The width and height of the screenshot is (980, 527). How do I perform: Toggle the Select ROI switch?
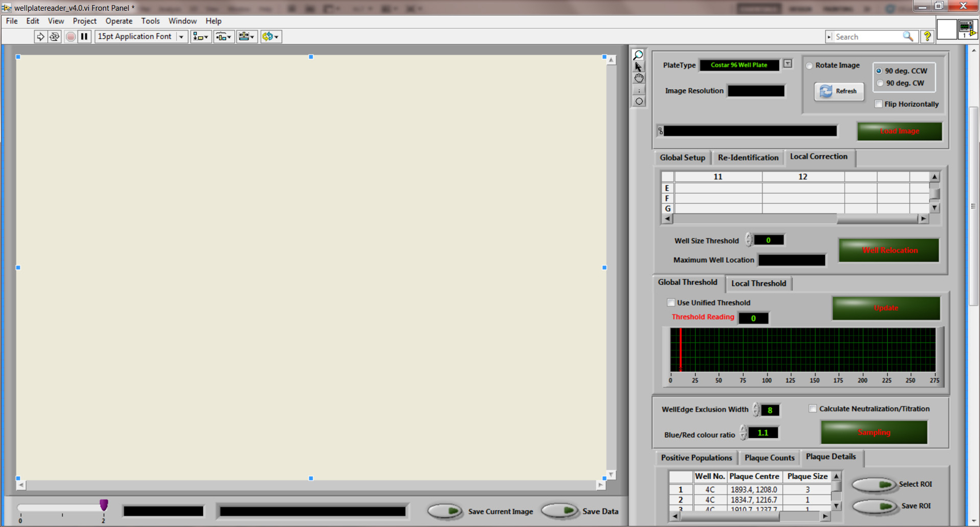[x=874, y=484]
